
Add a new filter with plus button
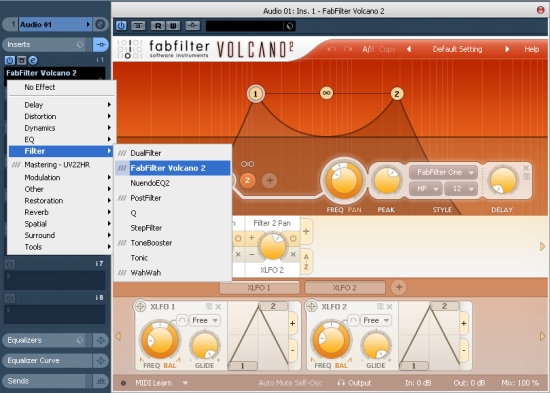[x=270, y=181]
